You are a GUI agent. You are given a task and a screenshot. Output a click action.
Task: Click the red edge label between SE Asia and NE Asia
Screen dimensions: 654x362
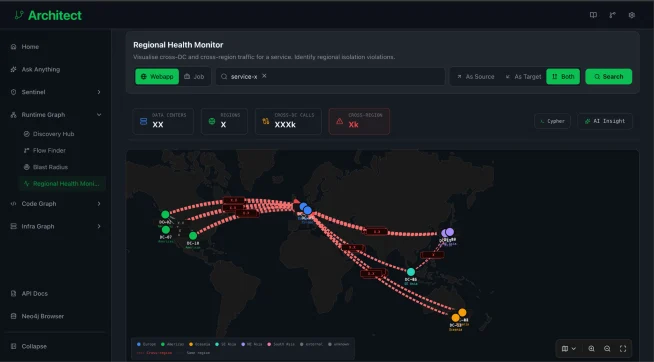433,255
